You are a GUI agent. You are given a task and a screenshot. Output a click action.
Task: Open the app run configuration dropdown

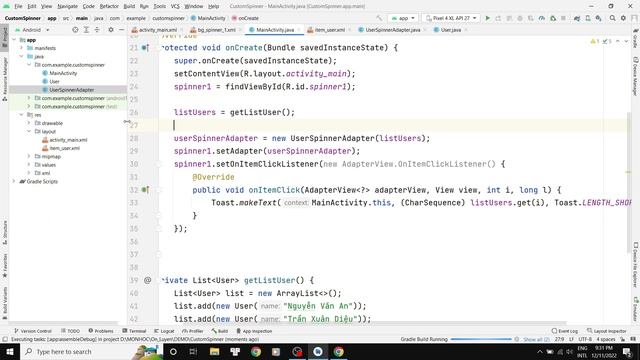click(x=403, y=18)
